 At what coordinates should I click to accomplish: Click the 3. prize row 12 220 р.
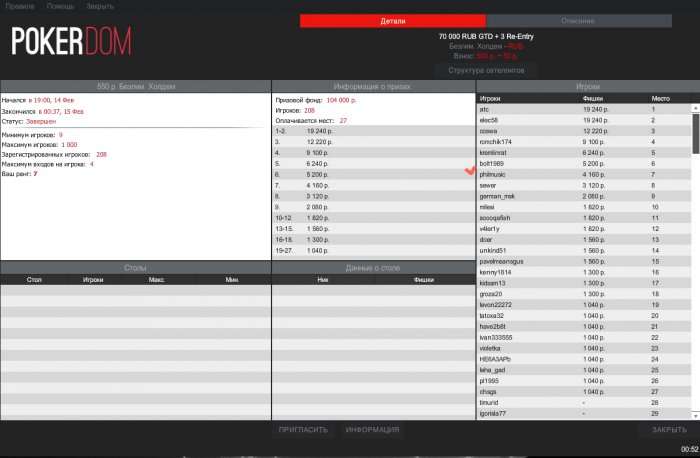coord(374,142)
